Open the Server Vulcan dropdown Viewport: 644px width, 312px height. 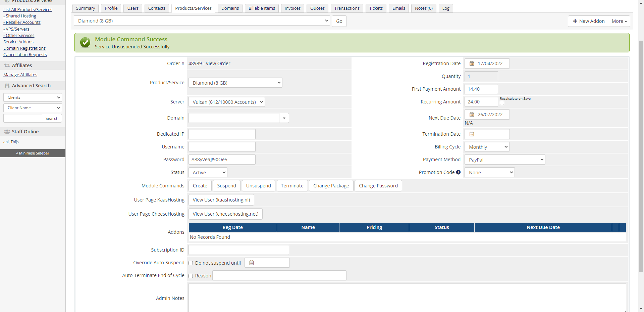click(226, 102)
